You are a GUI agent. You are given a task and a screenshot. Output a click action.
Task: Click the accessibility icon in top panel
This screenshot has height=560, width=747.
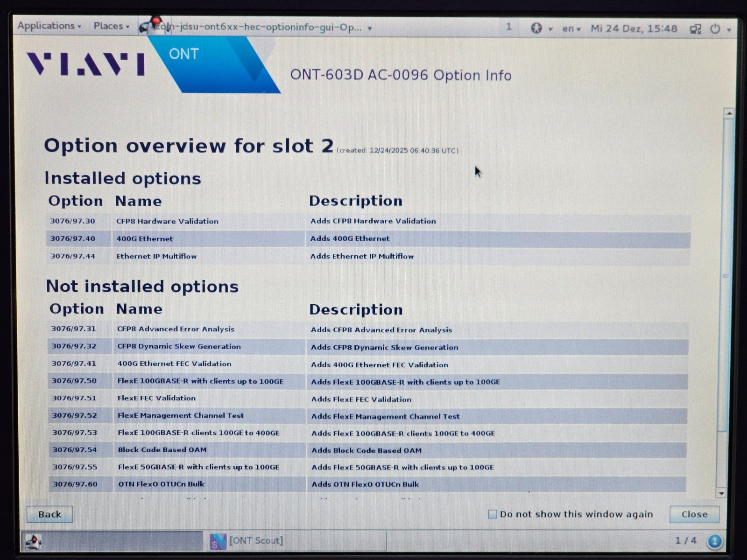[x=536, y=28]
